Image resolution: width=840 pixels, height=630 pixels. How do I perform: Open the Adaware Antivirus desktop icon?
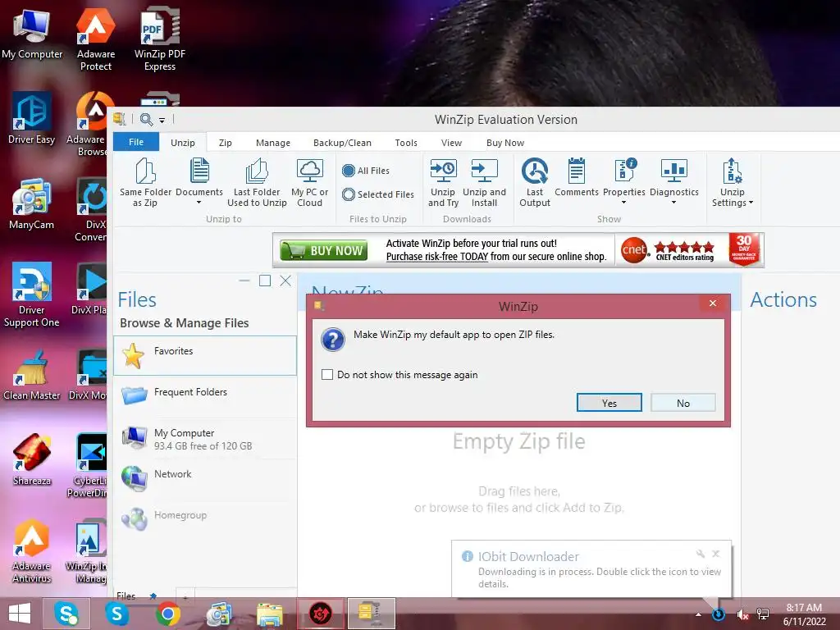click(x=32, y=552)
